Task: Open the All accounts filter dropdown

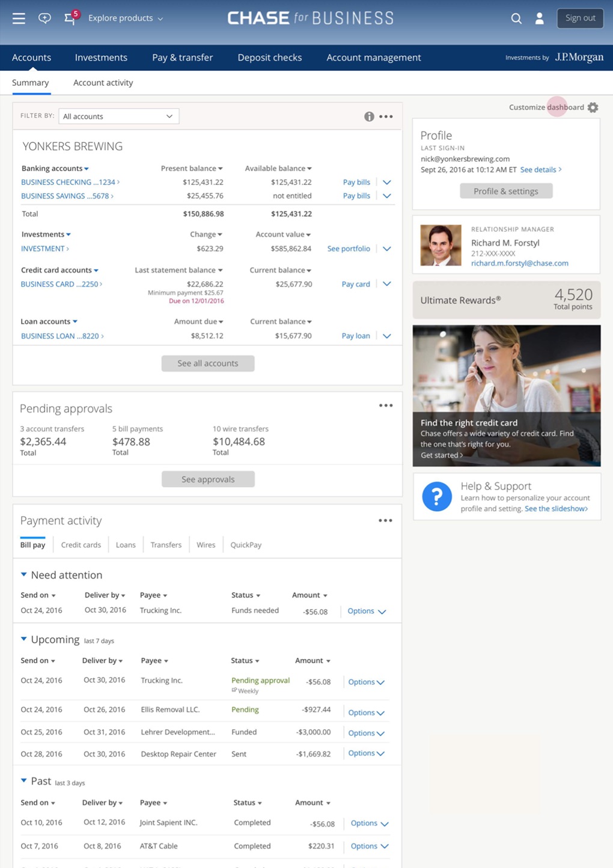Action: 118,117
